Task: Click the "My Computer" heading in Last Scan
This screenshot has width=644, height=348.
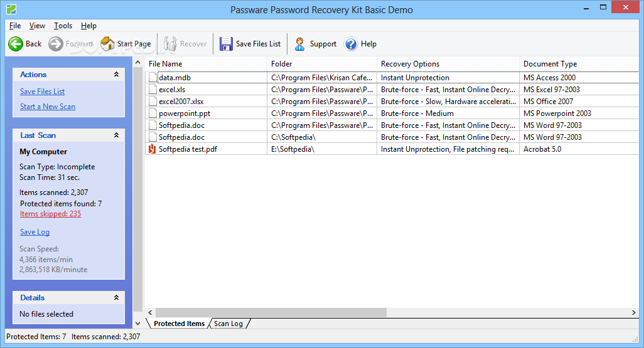Action: click(43, 152)
